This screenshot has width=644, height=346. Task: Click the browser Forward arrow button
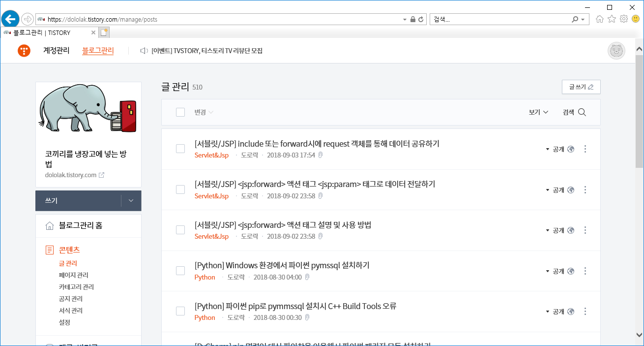(28, 19)
